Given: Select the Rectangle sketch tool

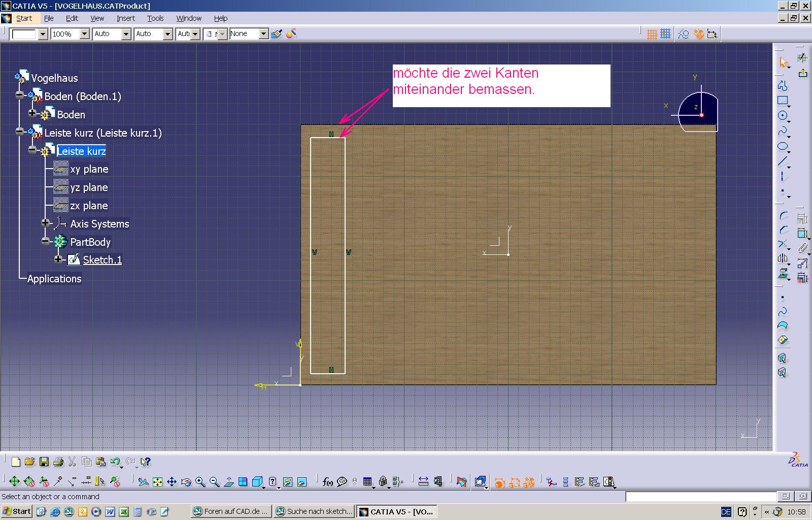Looking at the screenshot, I should (x=783, y=101).
